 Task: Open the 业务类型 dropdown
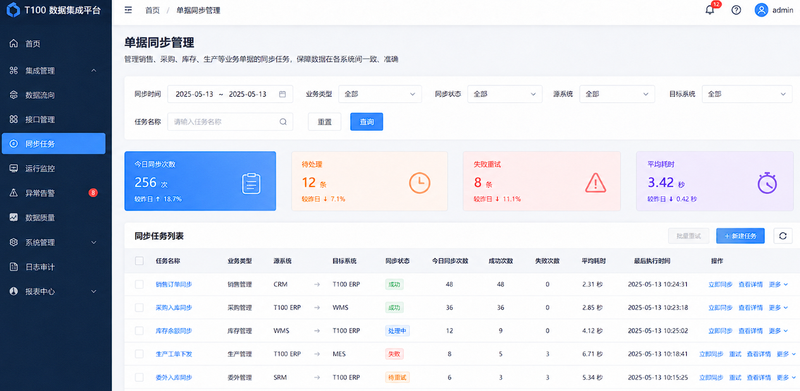pos(380,94)
